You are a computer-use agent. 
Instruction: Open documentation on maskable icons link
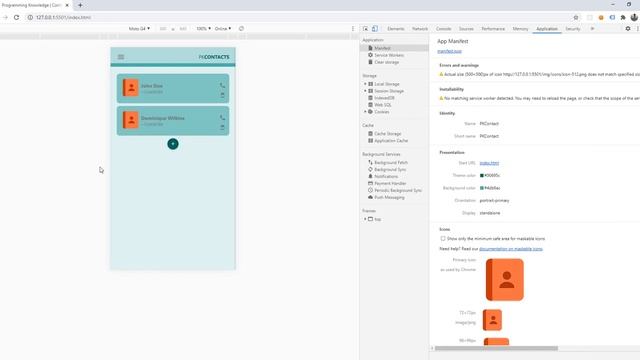click(511, 249)
